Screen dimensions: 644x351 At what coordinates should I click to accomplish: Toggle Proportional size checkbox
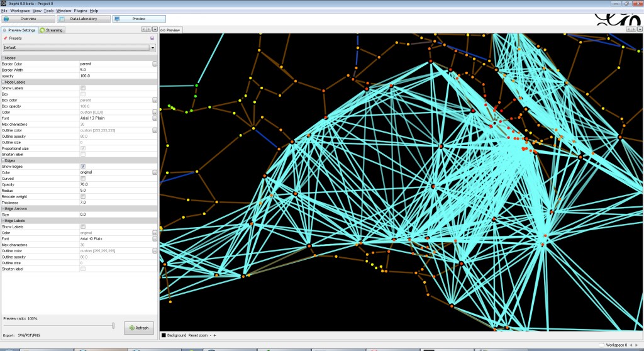point(83,148)
